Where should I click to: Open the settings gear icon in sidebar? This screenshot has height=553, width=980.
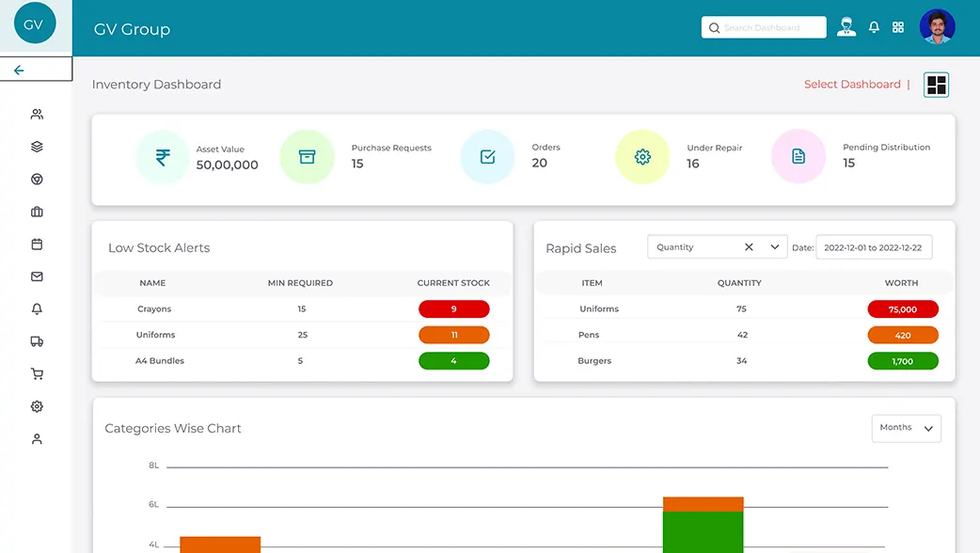pos(37,406)
